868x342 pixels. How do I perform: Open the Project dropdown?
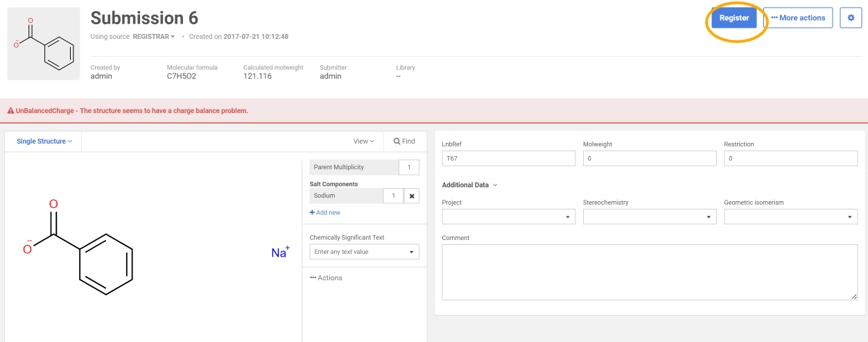(508, 217)
